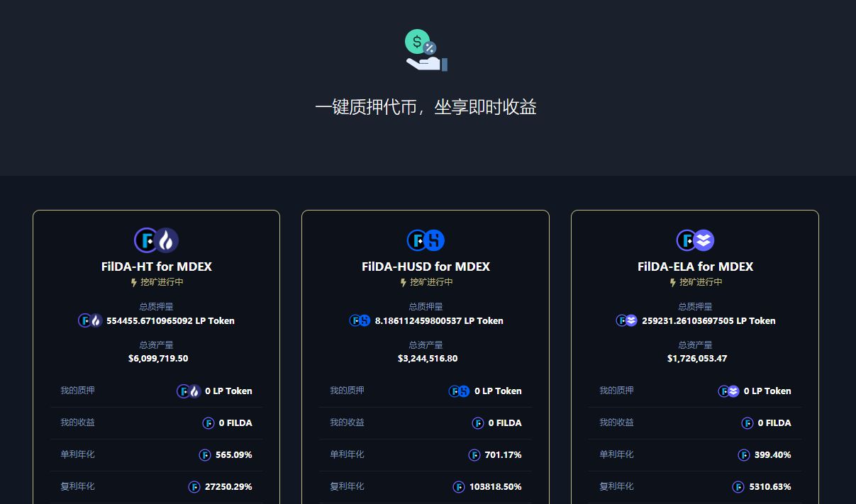This screenshot has width=856, height=504.
Task: Click FILDA earnings icon in FilDA-HT card
Action: coord(209,422)
